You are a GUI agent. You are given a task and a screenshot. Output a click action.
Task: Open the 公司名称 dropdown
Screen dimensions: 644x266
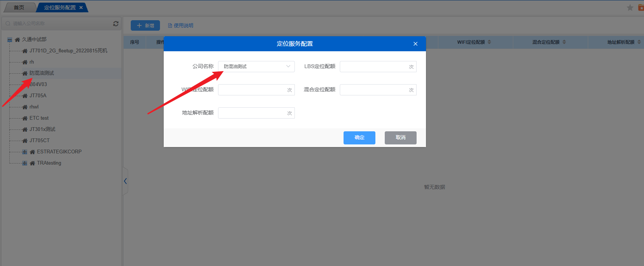256,67
